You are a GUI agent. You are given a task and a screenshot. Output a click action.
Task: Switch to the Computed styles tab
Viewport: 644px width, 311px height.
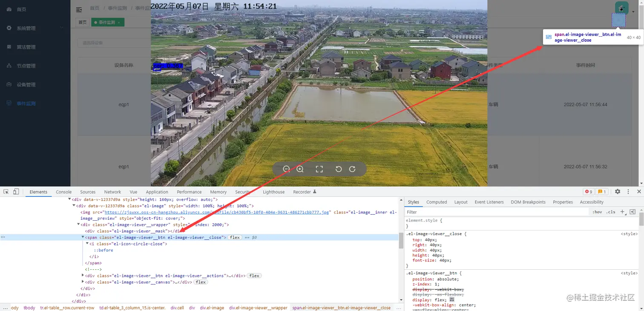tap(437, 202)
